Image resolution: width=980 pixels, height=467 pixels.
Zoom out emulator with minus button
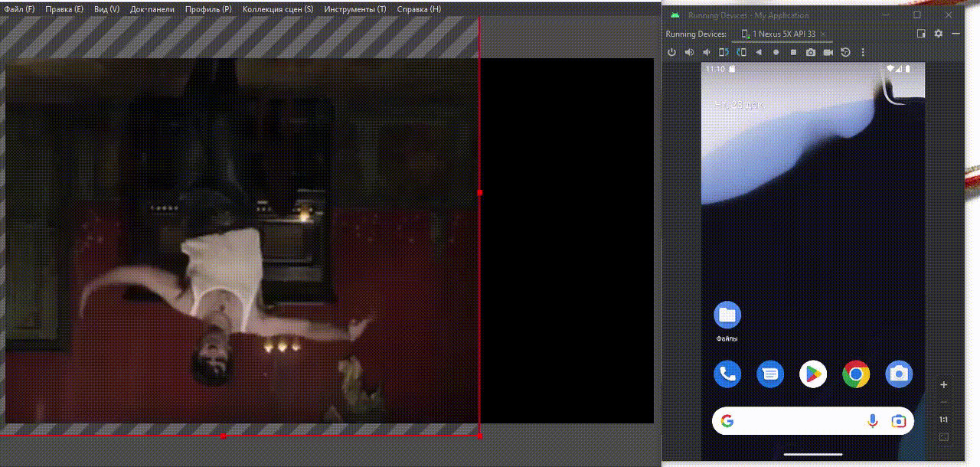[944, 402]
